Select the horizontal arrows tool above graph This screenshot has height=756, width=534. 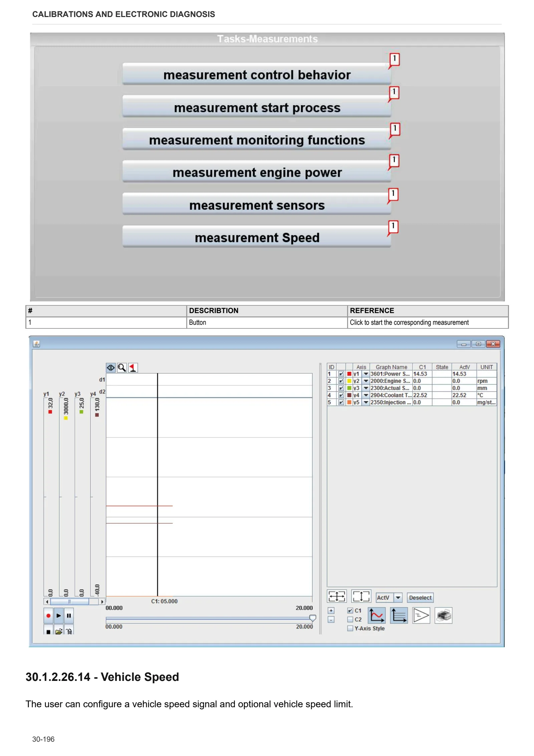coord(111,368)
